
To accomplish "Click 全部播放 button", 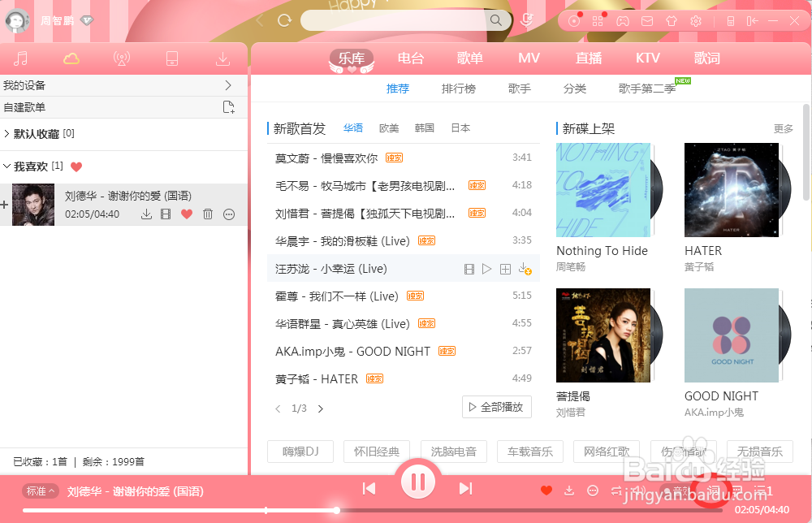I will pyautogui.click(x=497, y=407).
